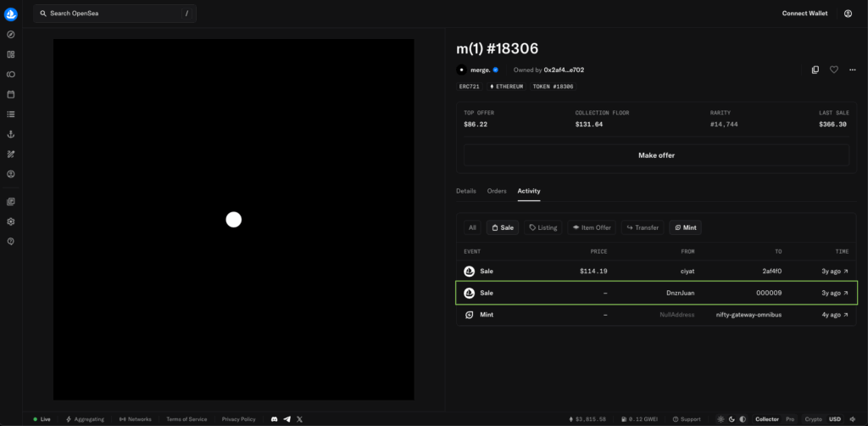This screenshot has width=868, height=426.
Task: Open the Settings gear in the sidebar
Action: click(11, 221)
